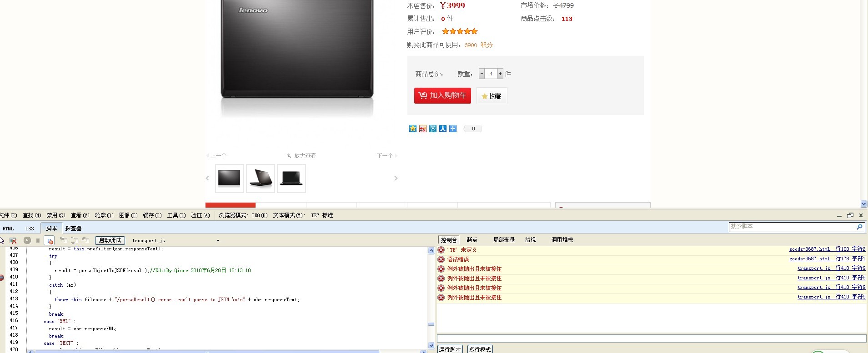Toggle the break-on-error icon
This screenshot has width=868, height=353.
point(50,240)
